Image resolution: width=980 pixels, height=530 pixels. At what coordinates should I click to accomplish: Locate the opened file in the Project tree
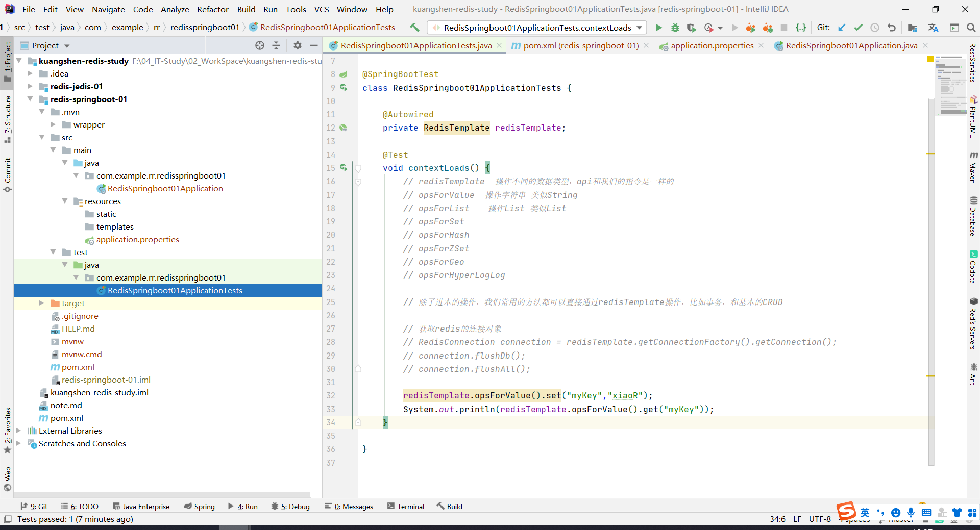[260, 45]
